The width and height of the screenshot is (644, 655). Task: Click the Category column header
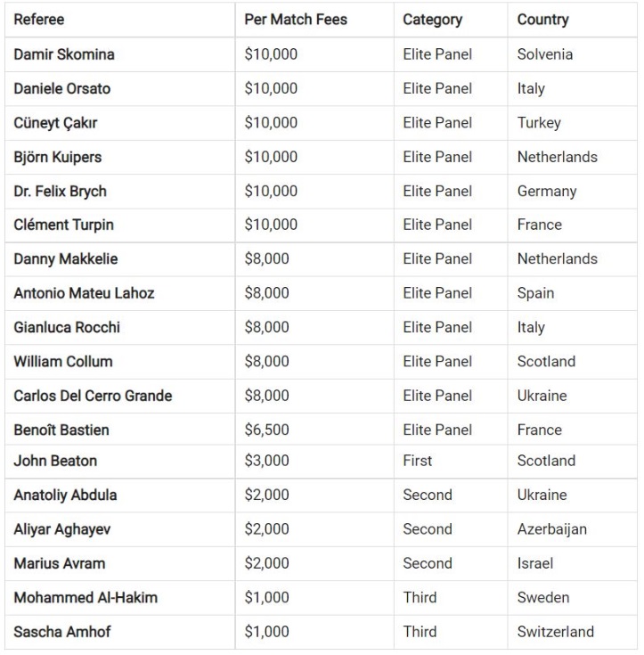tap(432, 20)
